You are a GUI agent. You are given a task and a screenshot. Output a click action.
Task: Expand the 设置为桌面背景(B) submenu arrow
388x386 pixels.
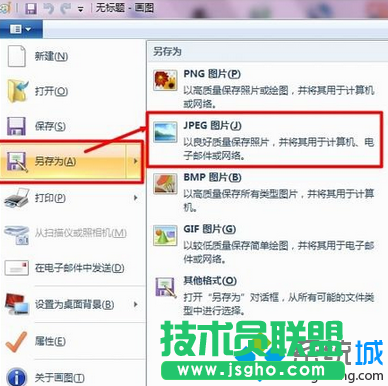[135, 304]
